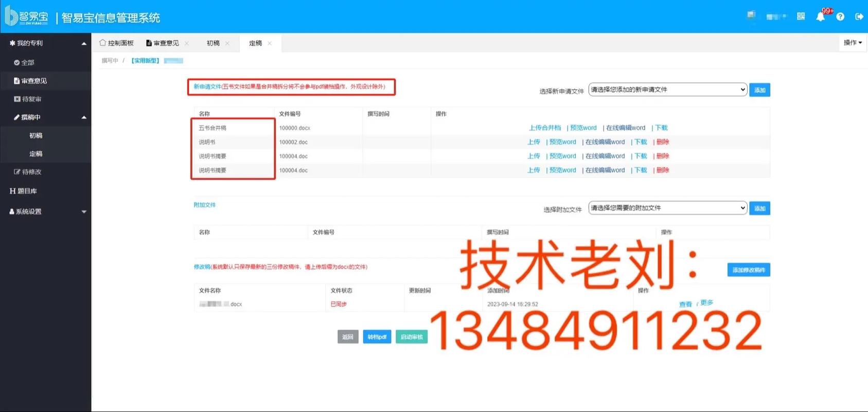Switch to the 控制面板 tab
The height and width of the screenshot is (412, 868).
point(116,43)
